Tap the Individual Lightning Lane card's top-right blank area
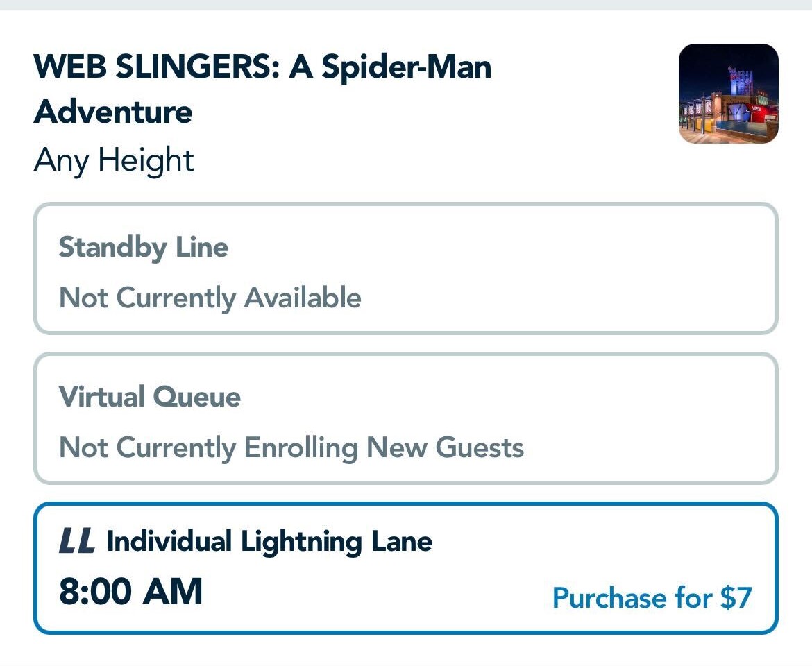 pyautogui.click(x=625, y=538)
